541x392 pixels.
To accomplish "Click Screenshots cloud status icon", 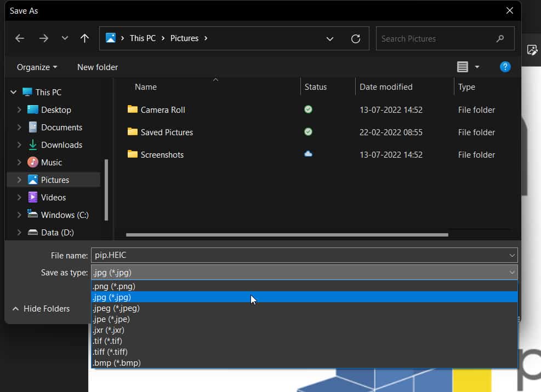I will coord(308,154).
